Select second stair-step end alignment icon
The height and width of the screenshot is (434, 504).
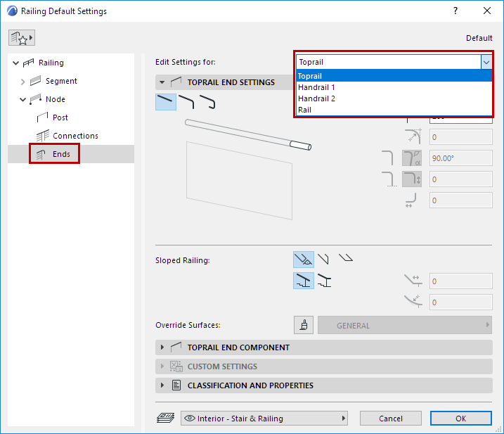pyautogui.click(x=324, y=281)
